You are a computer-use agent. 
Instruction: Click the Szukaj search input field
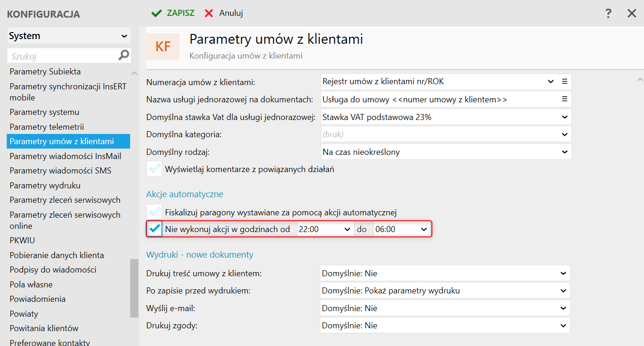click(63, 56)
